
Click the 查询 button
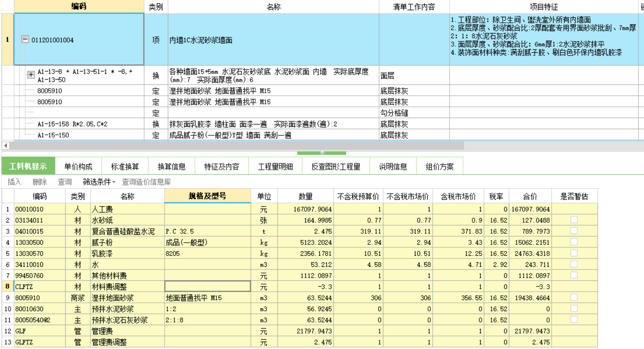click(x=65, y=181)
